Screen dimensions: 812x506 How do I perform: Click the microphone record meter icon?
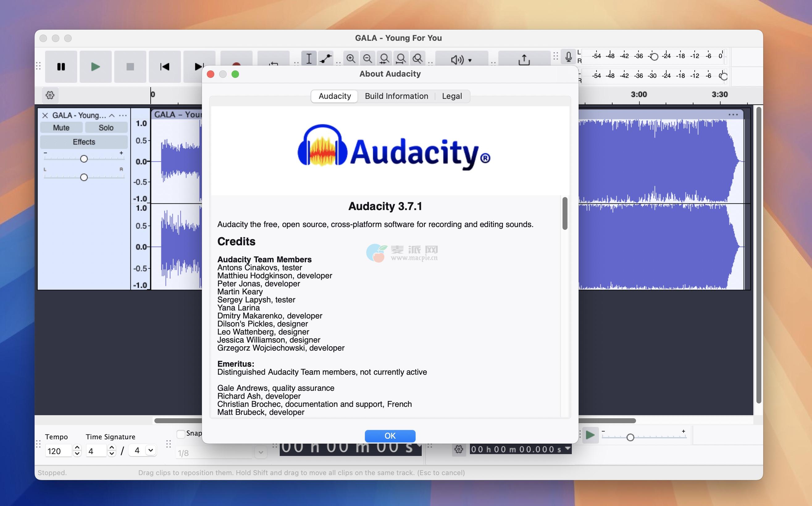568,57
